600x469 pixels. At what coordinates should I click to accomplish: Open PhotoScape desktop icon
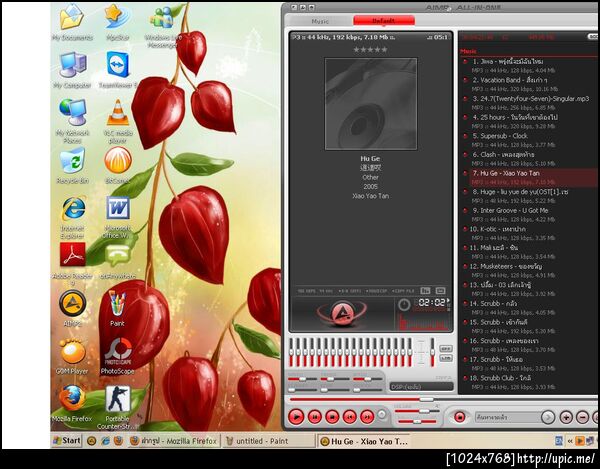(x=117, y=356)
